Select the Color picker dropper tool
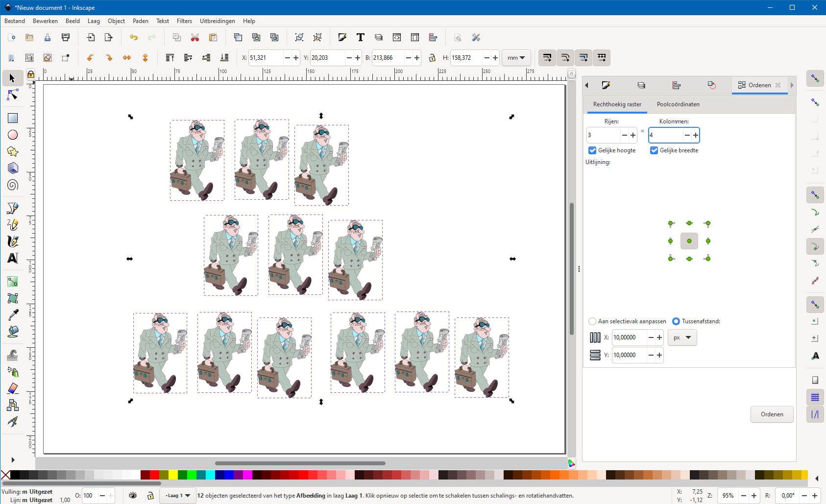826x504 pixels. 13,314
